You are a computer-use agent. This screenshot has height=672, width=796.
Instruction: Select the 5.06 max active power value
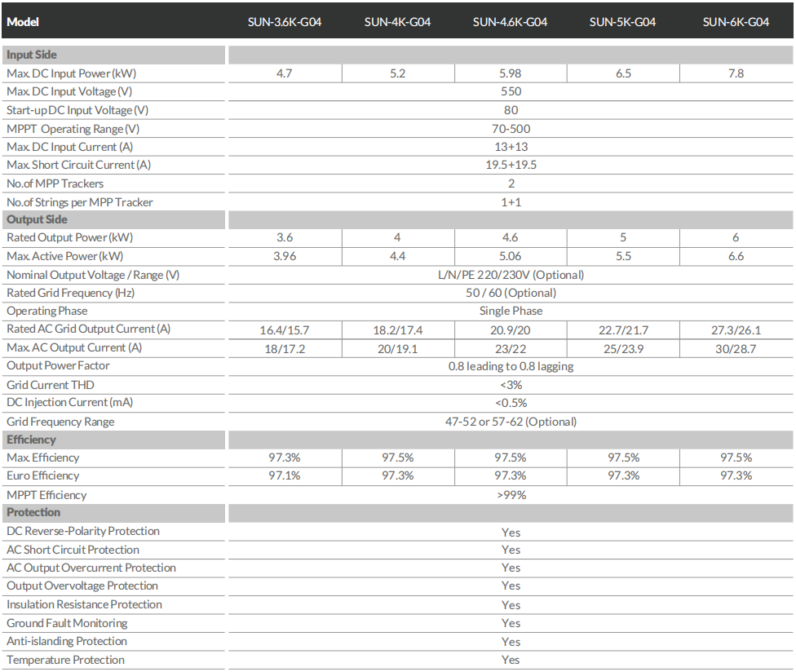511,256
